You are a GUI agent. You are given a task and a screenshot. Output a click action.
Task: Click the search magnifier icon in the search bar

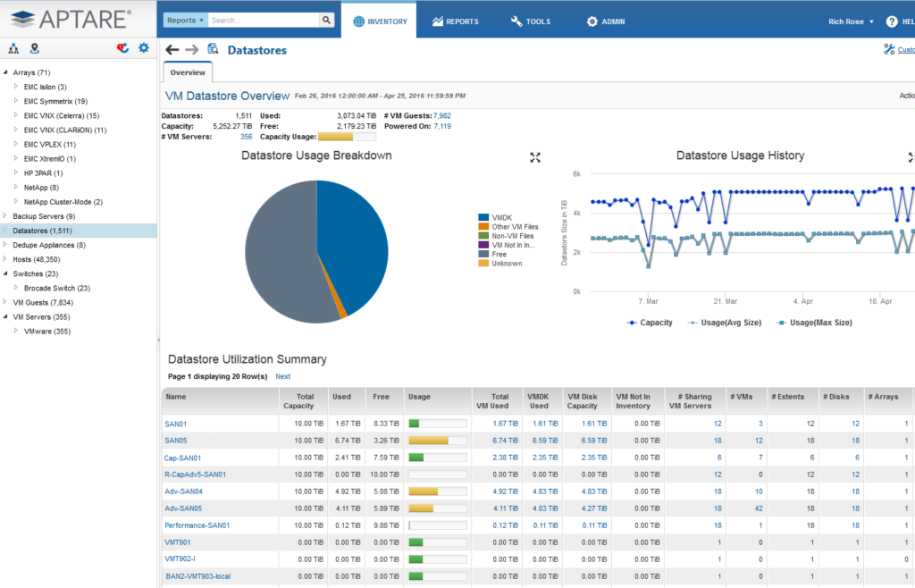325,19
